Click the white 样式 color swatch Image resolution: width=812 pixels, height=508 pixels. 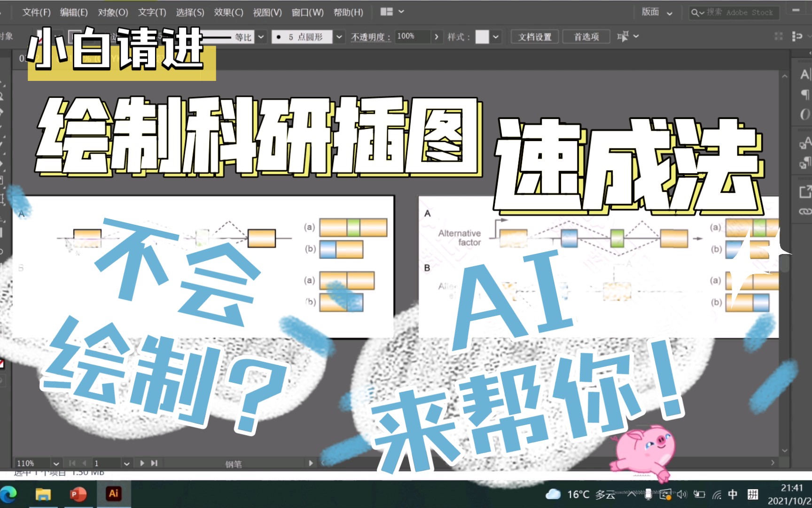(x=482, y=37)
